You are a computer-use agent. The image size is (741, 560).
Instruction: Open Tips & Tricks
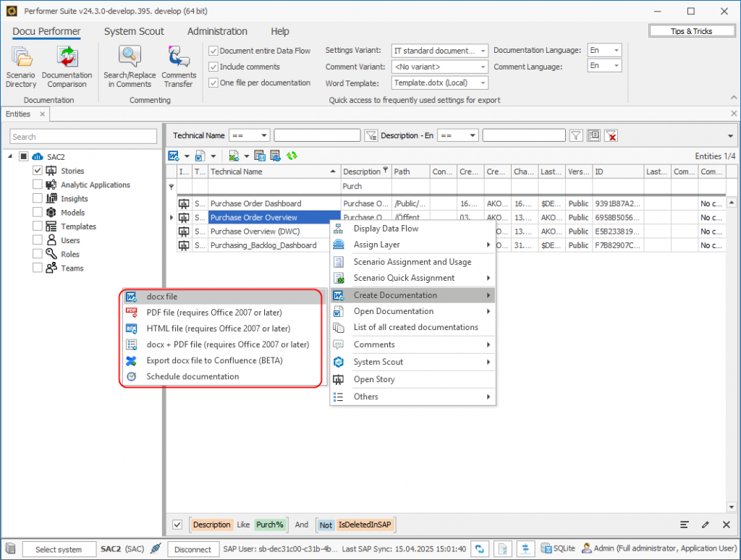click(691, 30)
